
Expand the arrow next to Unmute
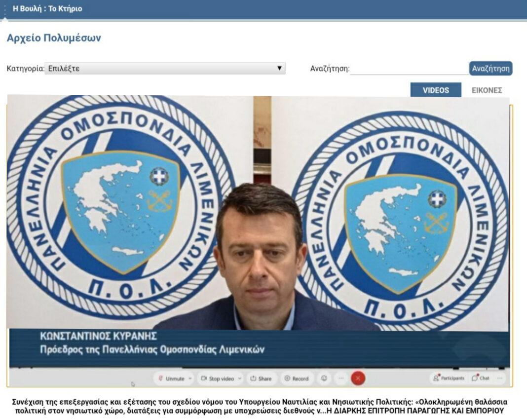pyautogui.click(x=190, y=379)
